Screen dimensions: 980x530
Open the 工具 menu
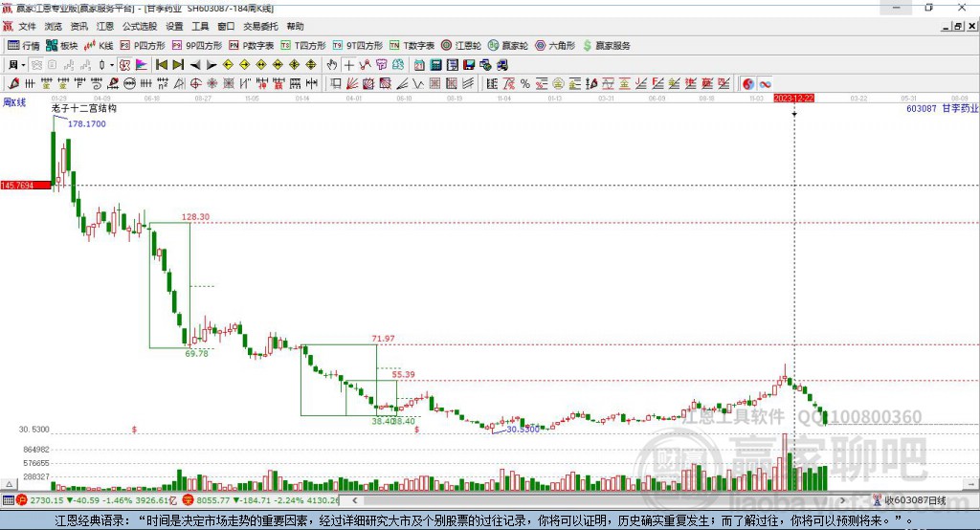(200, 26)
